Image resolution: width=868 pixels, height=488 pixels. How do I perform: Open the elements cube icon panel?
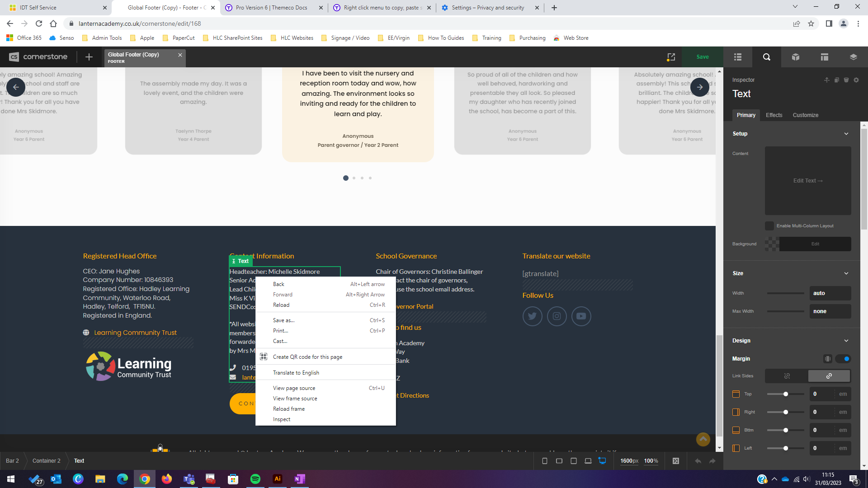coord(796,57)
